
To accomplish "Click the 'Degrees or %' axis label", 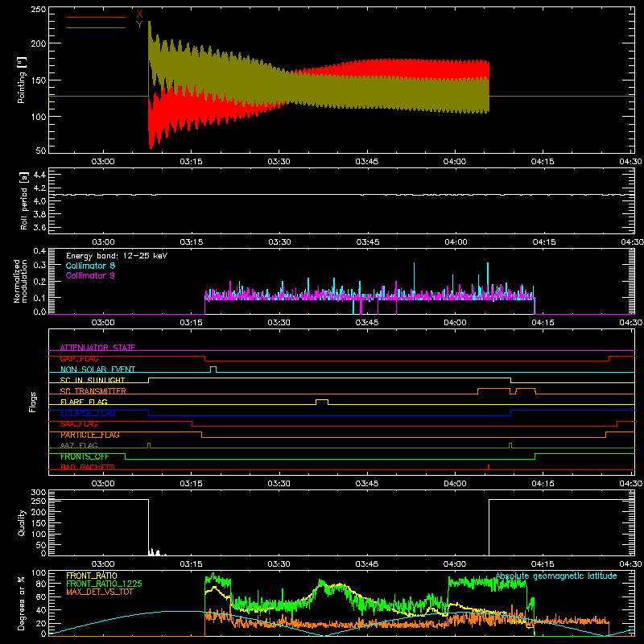I will (x=22, y=603).
